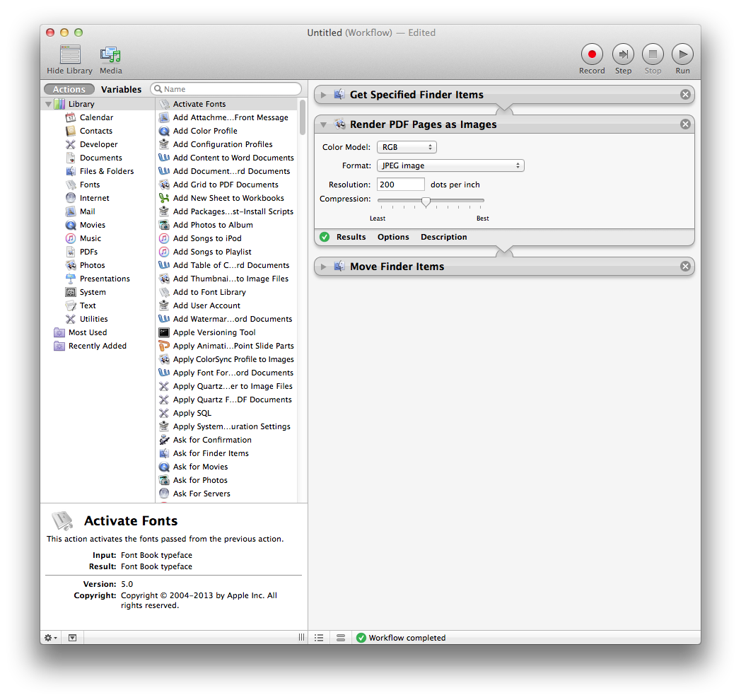Viewport: 741px width, 700px height.
Task: Select the Fonts category in the Library sidebar
Action: click(x=88, y=185)
